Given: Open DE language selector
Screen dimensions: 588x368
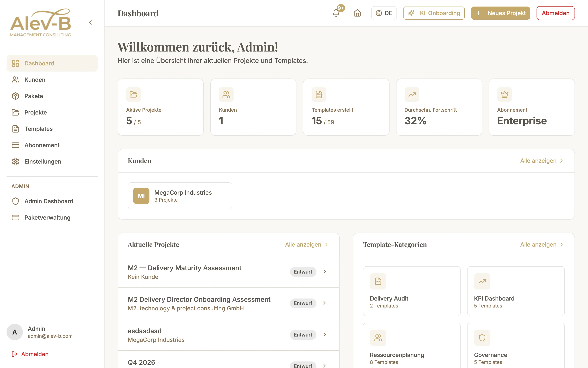Looking at the screenshot, I should pos(384,13).
